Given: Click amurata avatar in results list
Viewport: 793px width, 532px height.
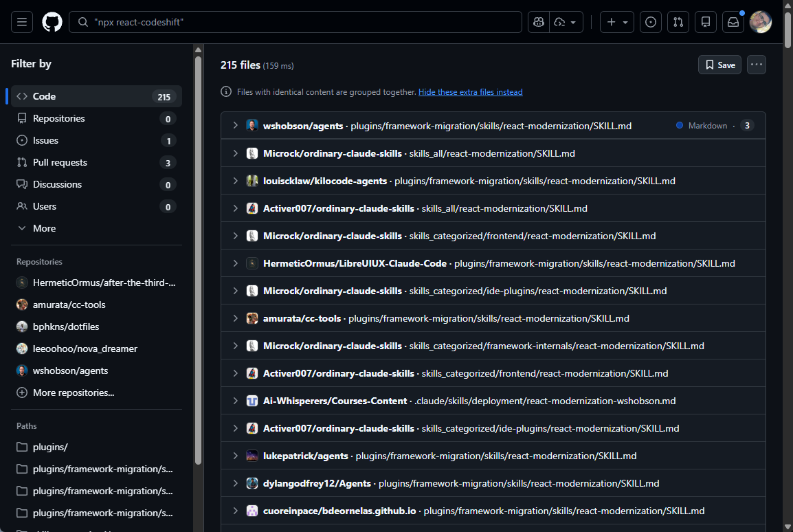Looking at the screenshot, I should click(x=252, y=318).
